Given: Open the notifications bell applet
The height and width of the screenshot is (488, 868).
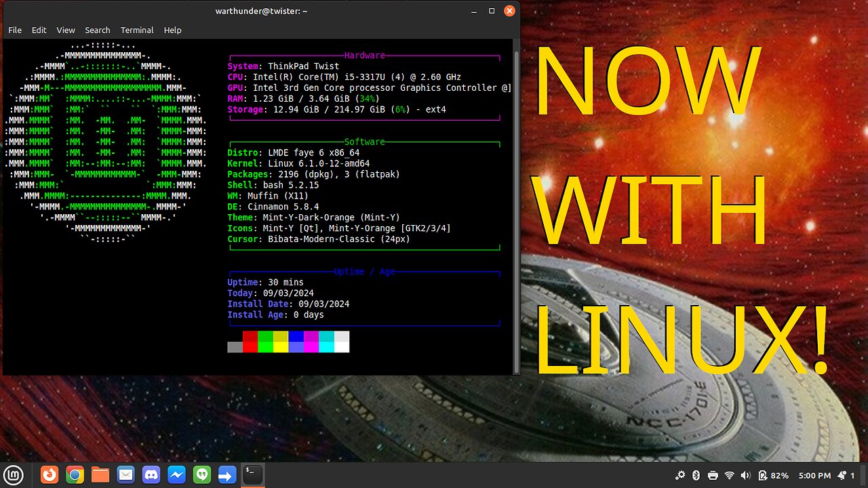Looking at the screenshot, I should click(x=846, y=476).
